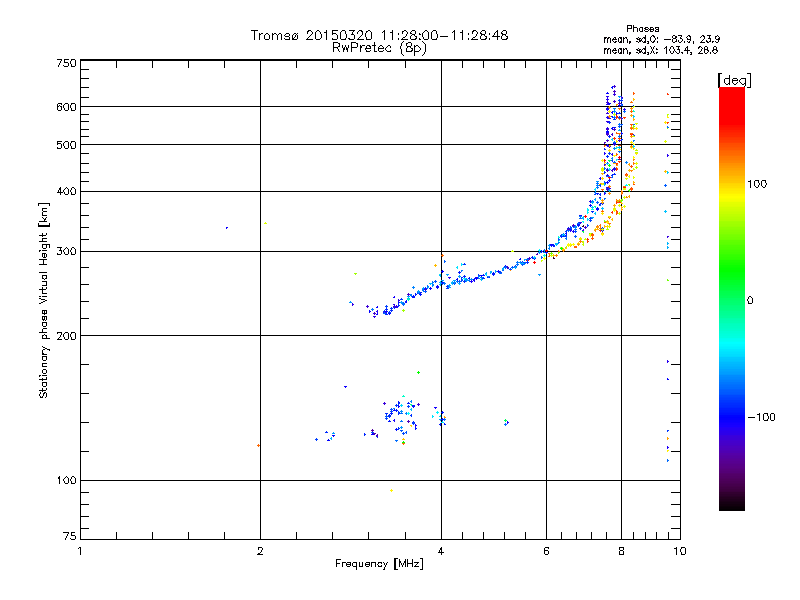Click the y-axis label "750"
Viewport: 800px width, 600px height.
66,63
